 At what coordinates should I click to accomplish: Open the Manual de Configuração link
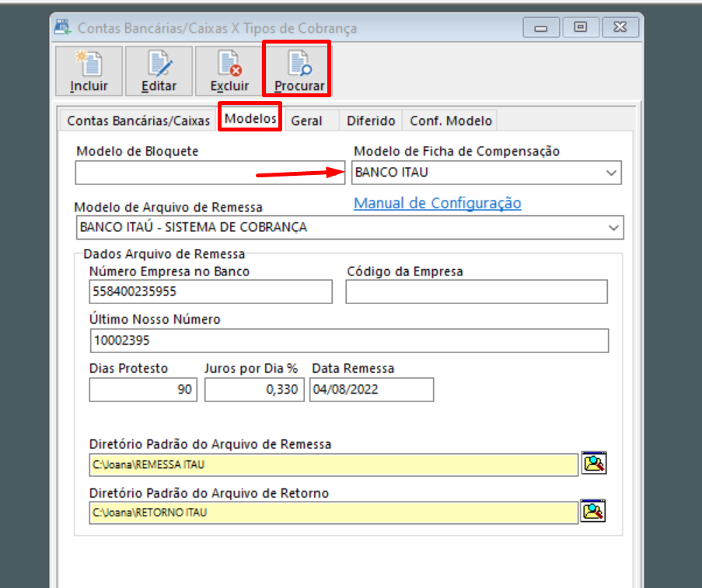tap(438, 203)
